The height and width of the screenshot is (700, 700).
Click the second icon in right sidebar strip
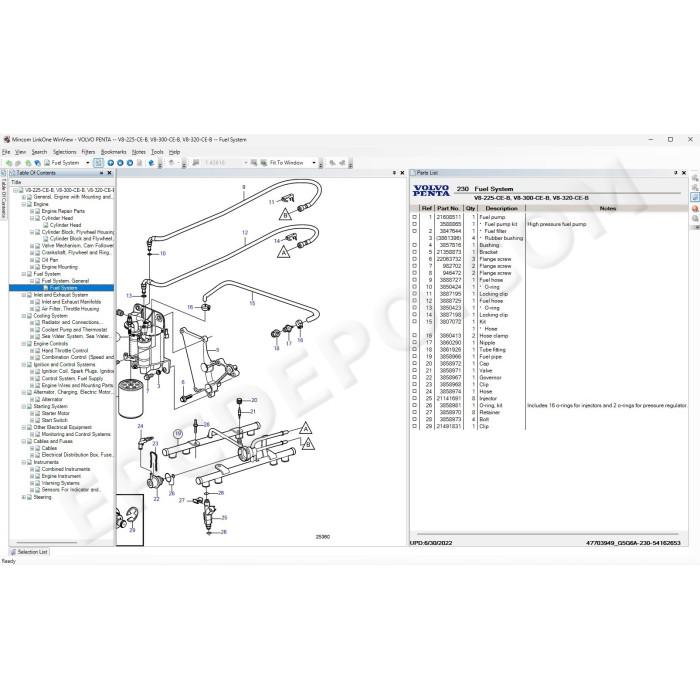click(x=695, y=187)
